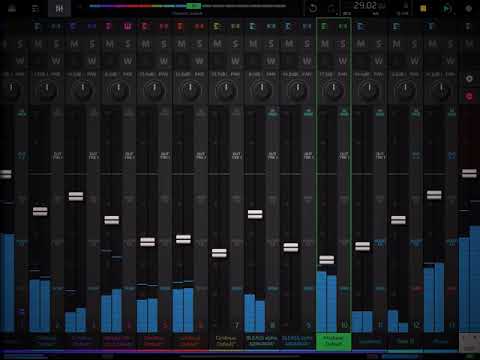Mute track 5 with M button
The width and height of the screenshot is (480, 360).
146,44
